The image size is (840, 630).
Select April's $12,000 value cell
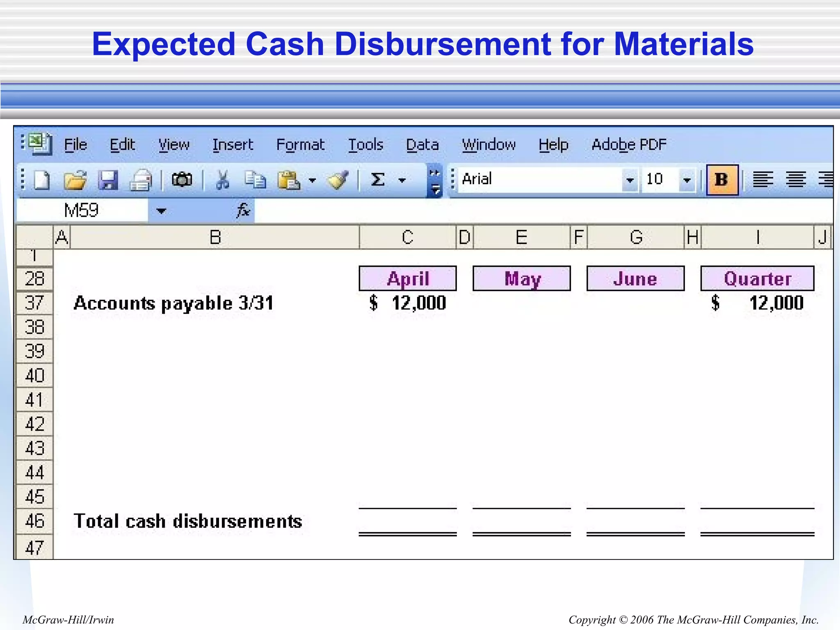pos(408,304)
